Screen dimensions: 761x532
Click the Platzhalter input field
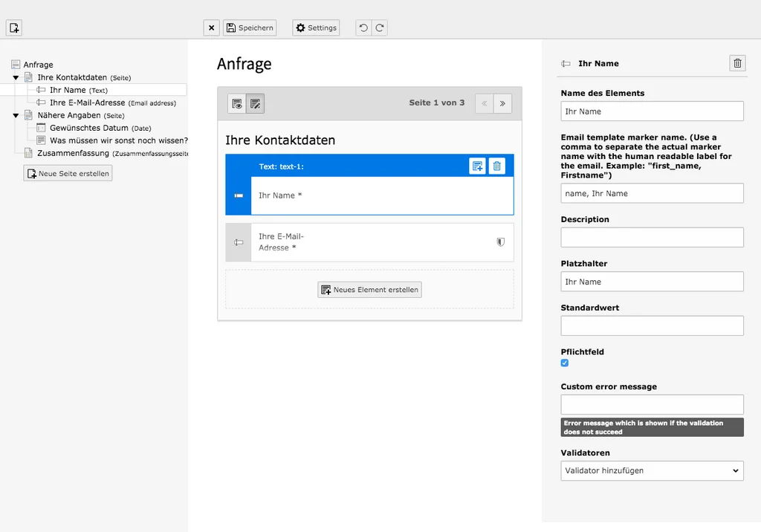652,282
